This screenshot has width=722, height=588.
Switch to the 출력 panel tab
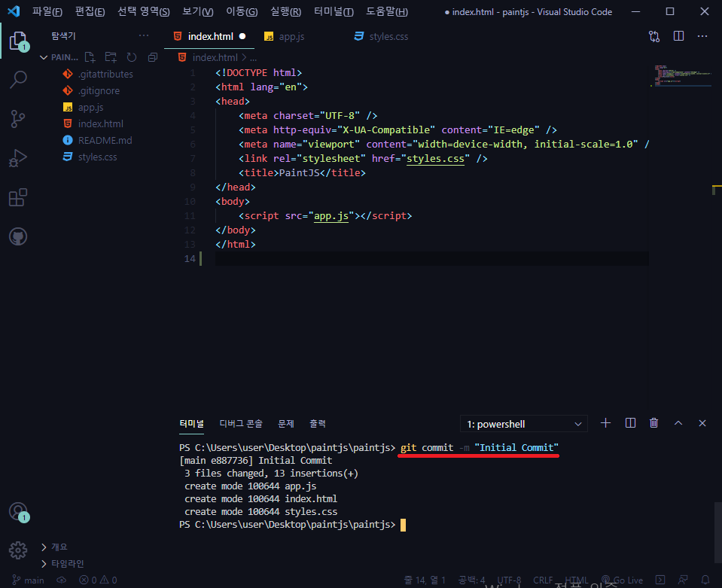pos(317,424)
